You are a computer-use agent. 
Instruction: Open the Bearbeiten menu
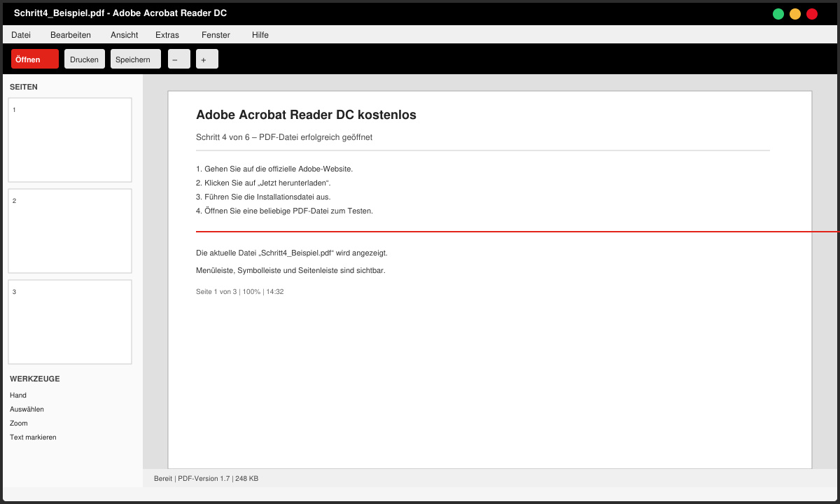[x=71, y=35]
